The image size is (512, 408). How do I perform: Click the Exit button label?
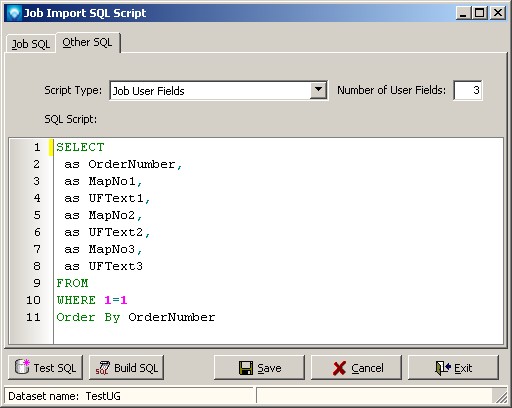(x=463, y=368)
